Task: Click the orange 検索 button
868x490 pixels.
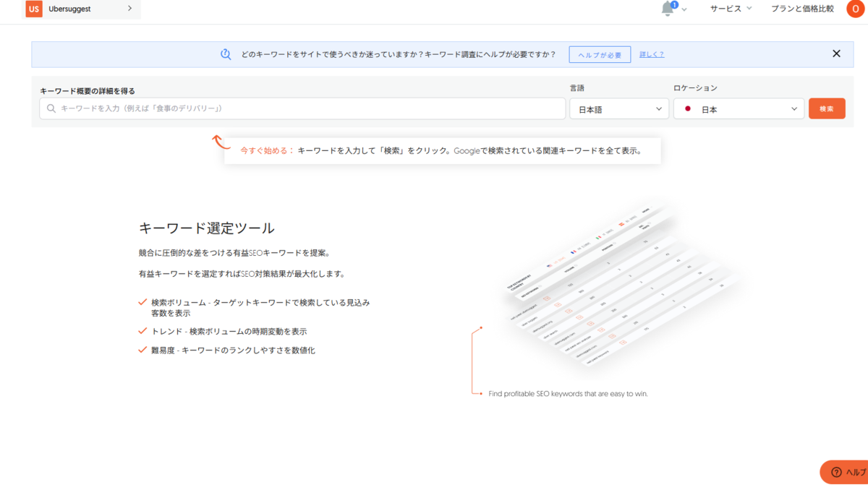Action: coord(827,108)
